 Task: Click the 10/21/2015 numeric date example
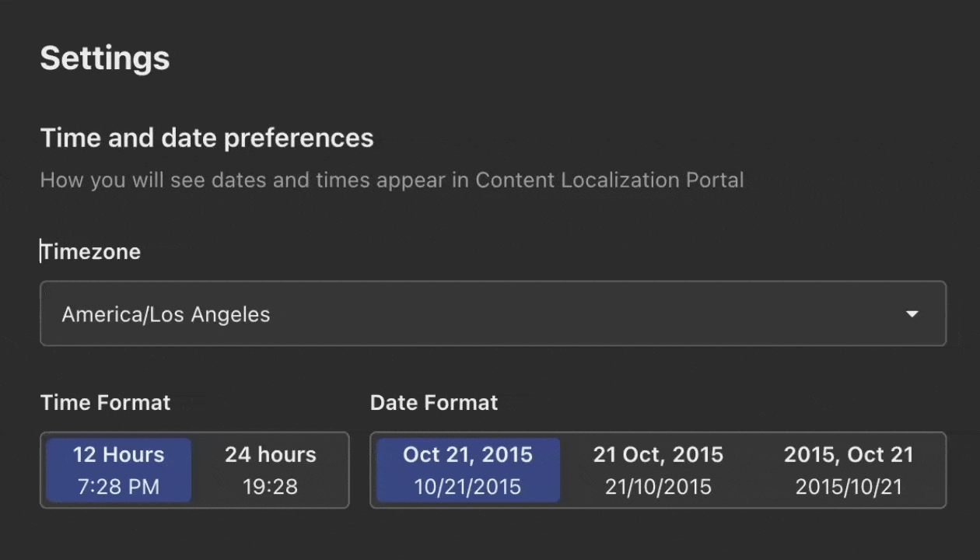tap(467, 487)
